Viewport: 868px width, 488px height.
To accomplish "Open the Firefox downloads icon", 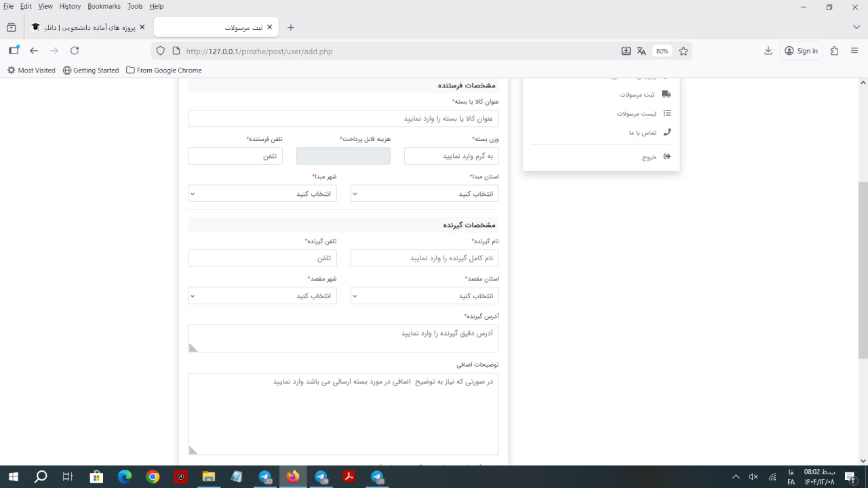I will (768, 51).
